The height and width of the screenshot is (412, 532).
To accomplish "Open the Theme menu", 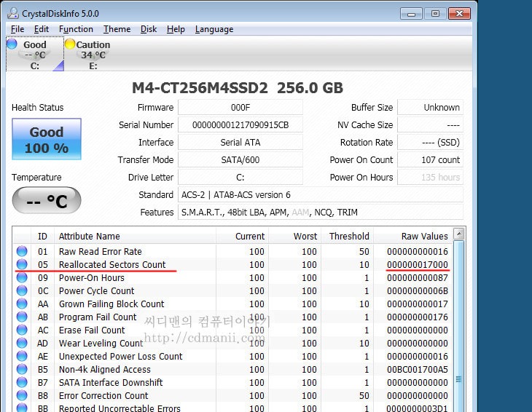I will (117, 29).
